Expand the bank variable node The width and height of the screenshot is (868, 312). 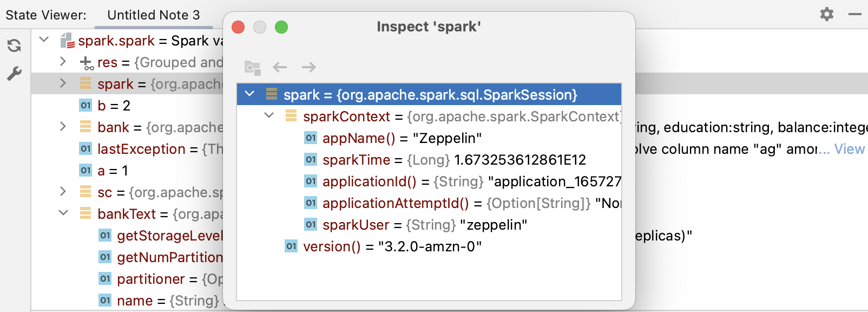coord(63,127)
